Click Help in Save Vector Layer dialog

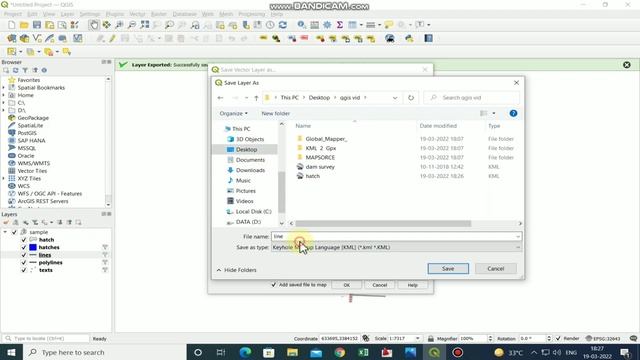[x=413, y=285]
